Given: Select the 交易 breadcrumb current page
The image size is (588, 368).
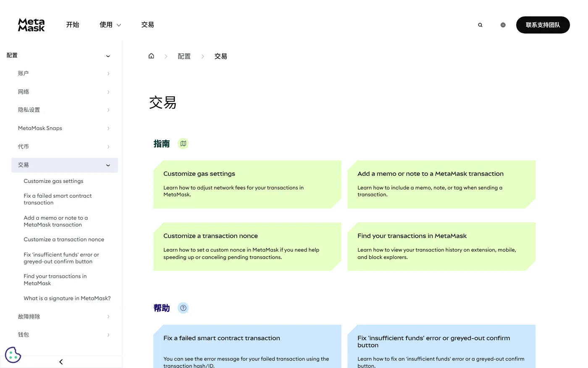Looking at the screenshot, I should (220, 56).
